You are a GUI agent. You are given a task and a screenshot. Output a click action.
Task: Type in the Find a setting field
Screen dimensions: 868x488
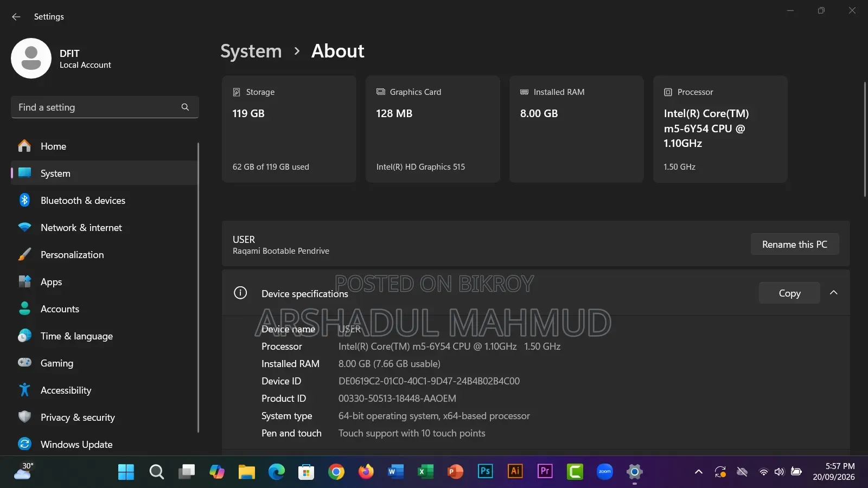(x=105, y=107)
